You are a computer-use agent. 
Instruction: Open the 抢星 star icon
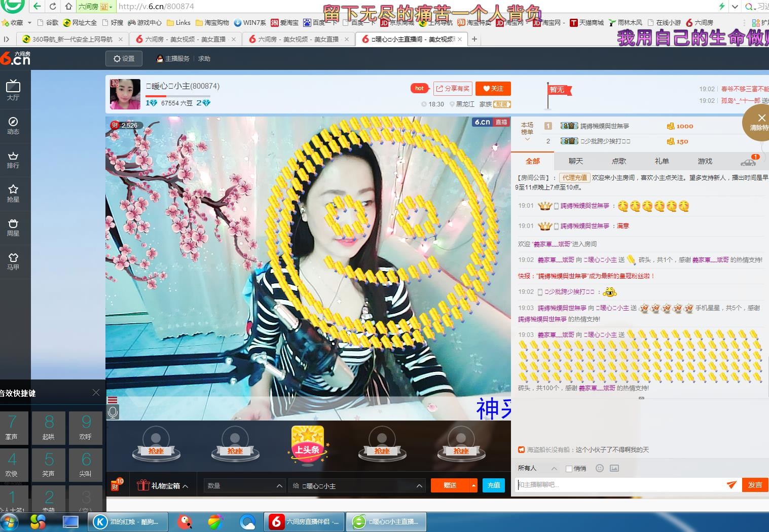tap(13, 193)
